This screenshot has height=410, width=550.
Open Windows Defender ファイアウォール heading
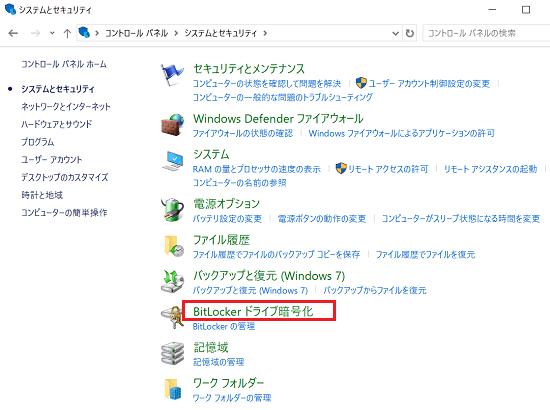278,119
